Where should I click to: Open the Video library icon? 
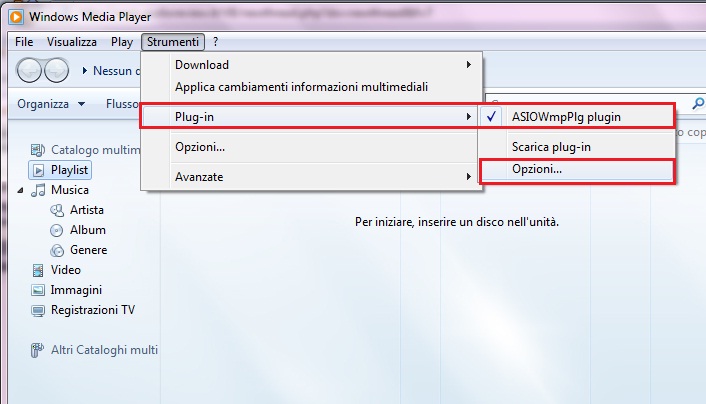coord(38,270)
